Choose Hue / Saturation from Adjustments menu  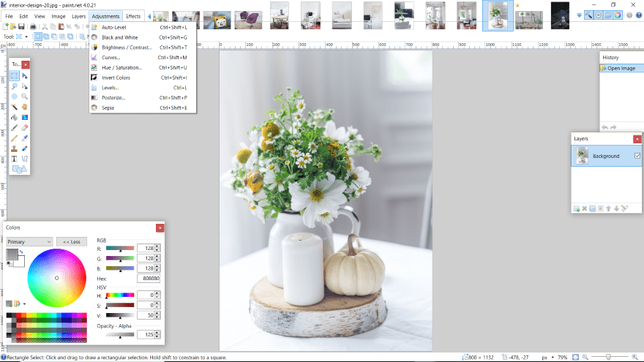[x=121, y=67]
